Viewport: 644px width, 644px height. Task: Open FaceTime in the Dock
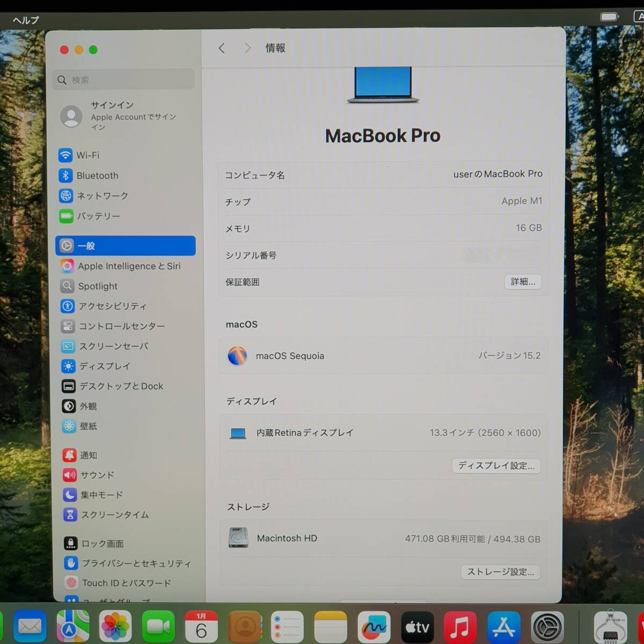(x=158, y=626)
